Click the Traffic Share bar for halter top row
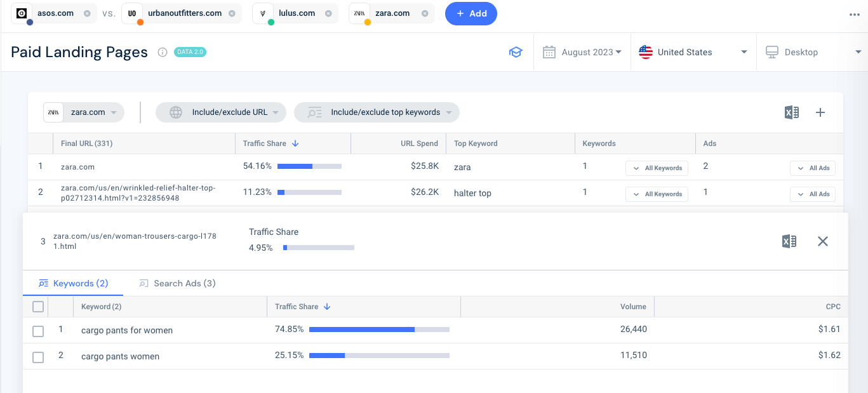The width and height of the screenshot is (868, 393). [309, 192]
